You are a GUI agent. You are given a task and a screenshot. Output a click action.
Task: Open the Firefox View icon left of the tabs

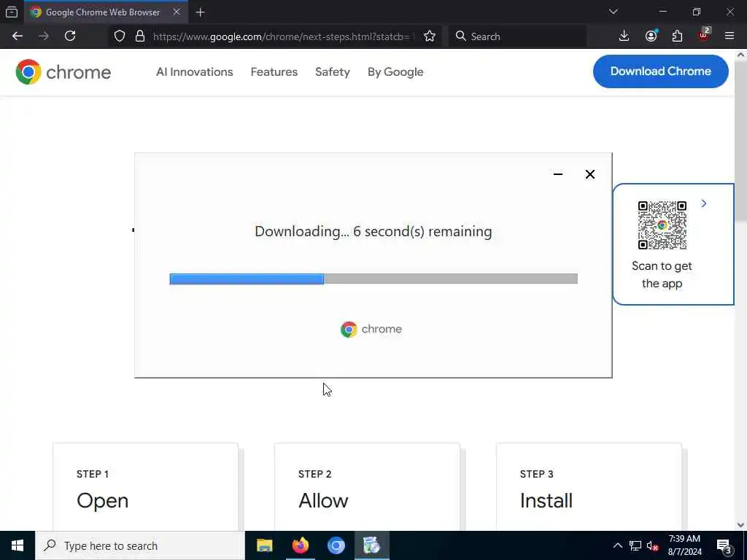12,12
